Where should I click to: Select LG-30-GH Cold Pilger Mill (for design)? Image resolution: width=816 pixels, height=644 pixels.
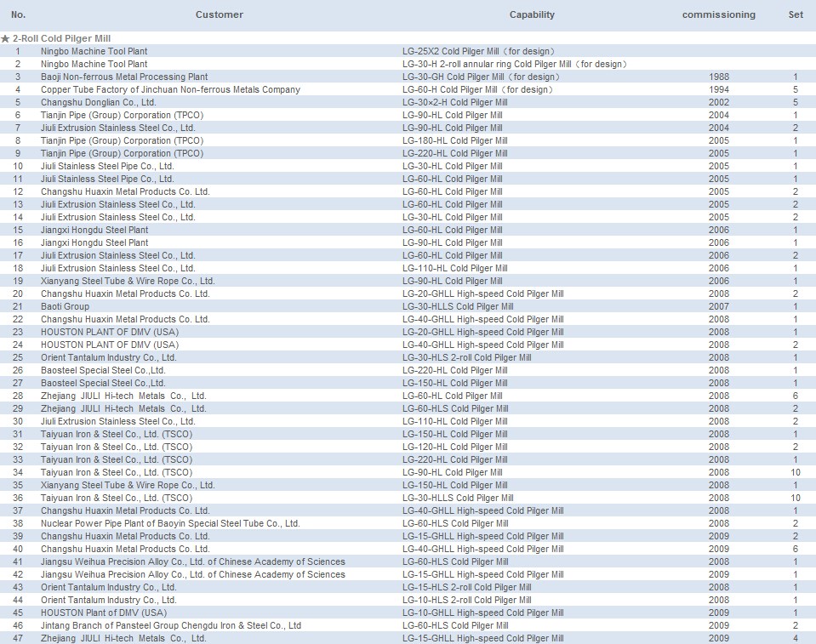(x=482, y=77)
